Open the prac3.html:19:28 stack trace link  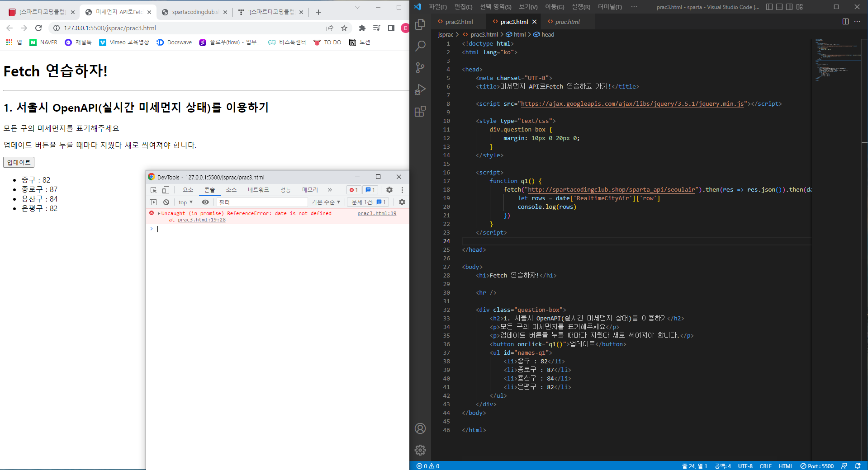point(202,220)
